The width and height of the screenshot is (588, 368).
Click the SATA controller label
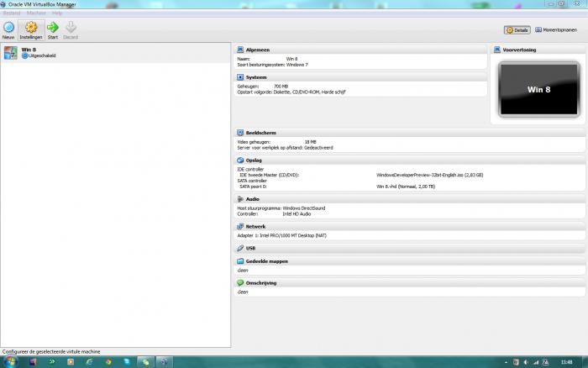[x=252, y=181]
